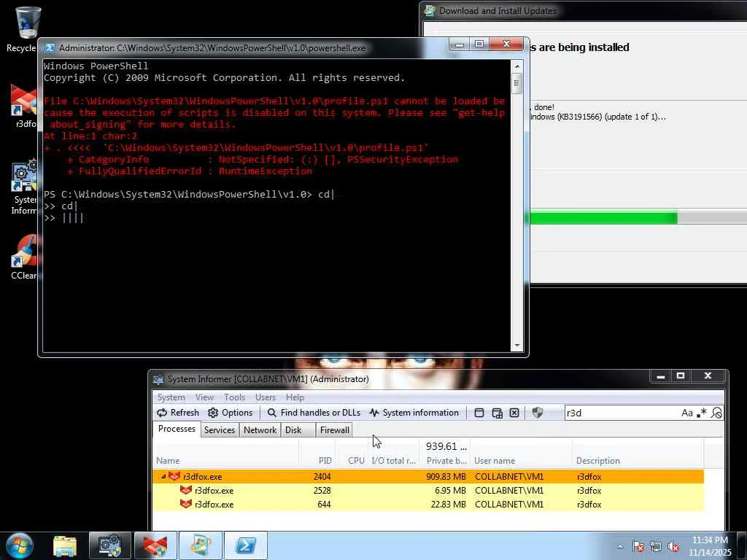Switch to the Network tab
Screen dimensions: 747x560
point(260,430)
